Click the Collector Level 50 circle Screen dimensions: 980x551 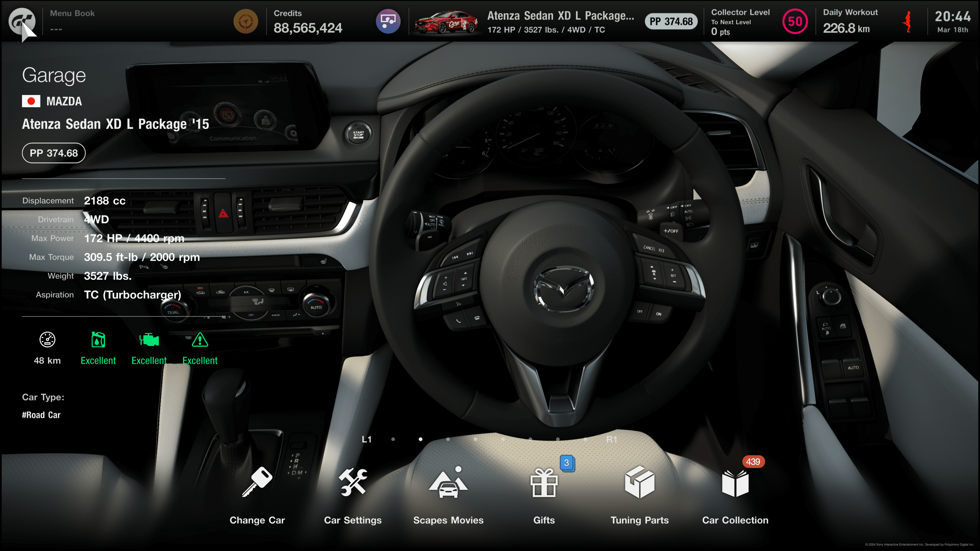795,21
